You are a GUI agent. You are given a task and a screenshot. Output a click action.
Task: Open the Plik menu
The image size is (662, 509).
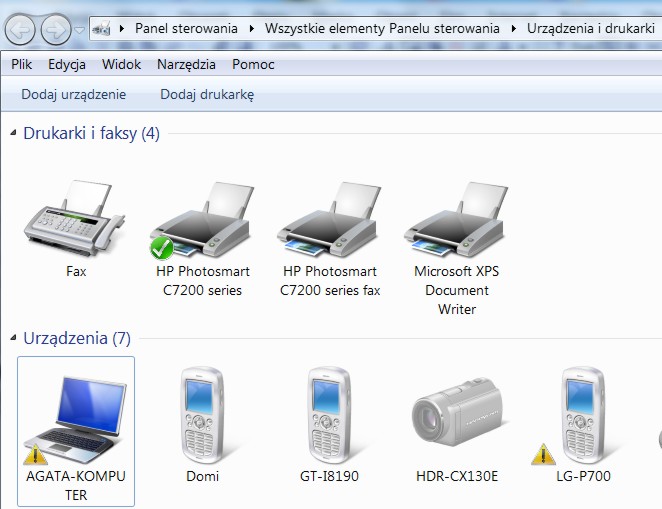[x=22, y=64]
